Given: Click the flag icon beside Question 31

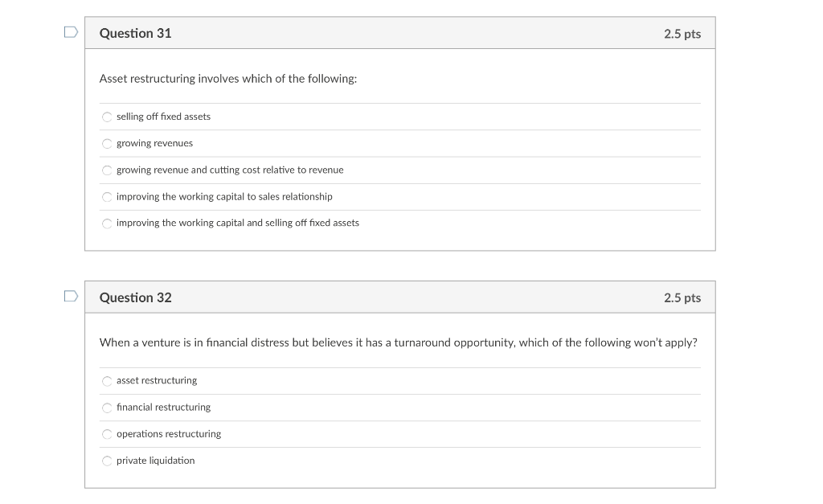Looking at the screenshot, I should 70,31.
